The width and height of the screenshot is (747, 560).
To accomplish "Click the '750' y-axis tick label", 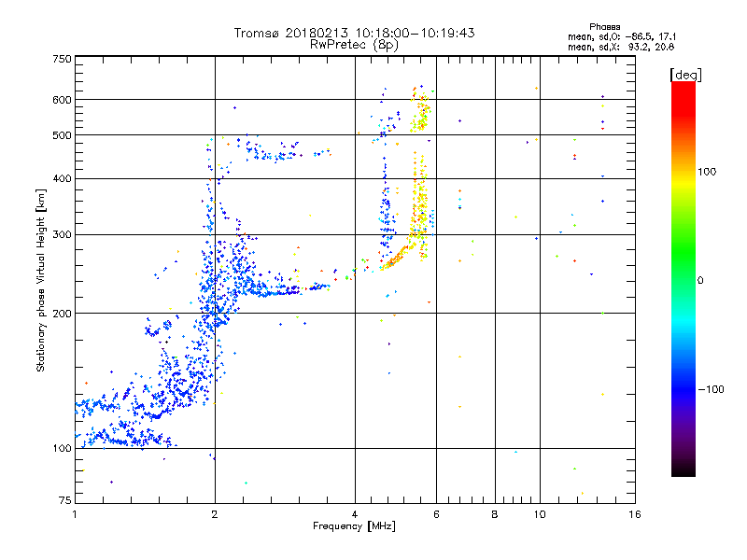I will [62, 59].
